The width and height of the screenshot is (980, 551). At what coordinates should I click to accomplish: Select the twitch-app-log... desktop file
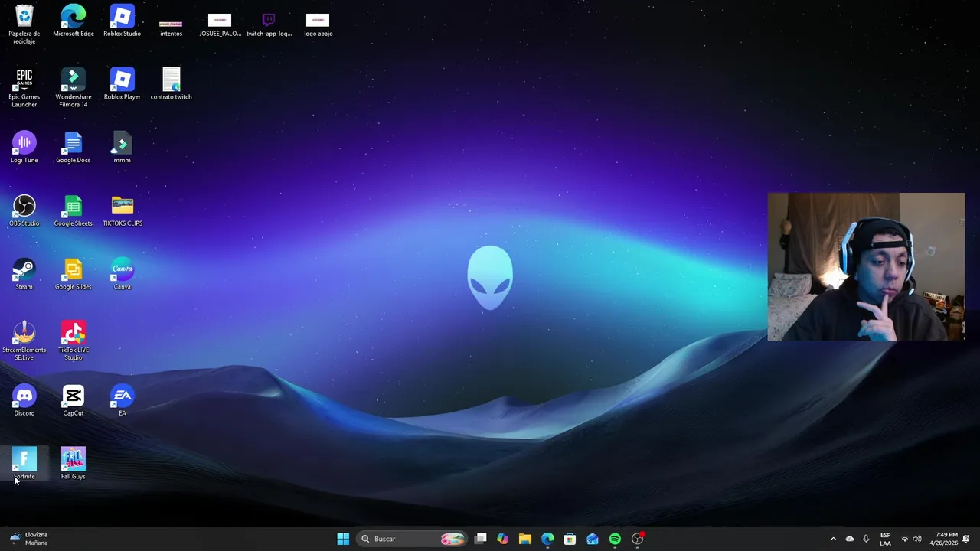coord(269,24)
